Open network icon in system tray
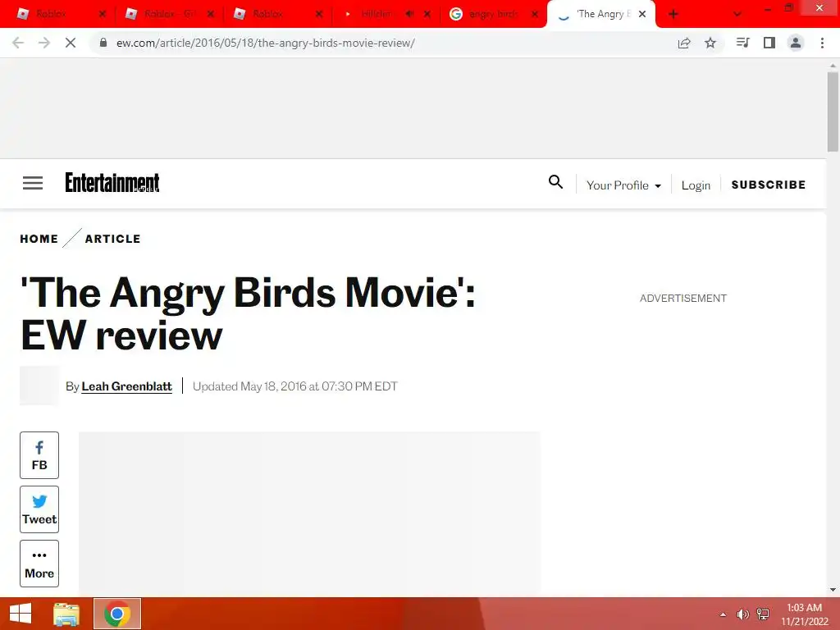The height and width of the screenshot is (630, 840). tap(763, 614)
